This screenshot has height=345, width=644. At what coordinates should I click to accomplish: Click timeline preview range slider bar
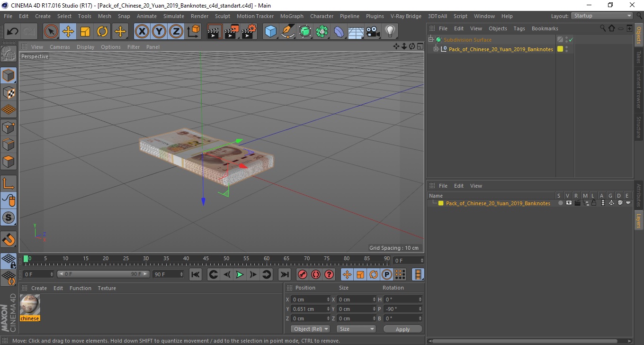point(103,274)
